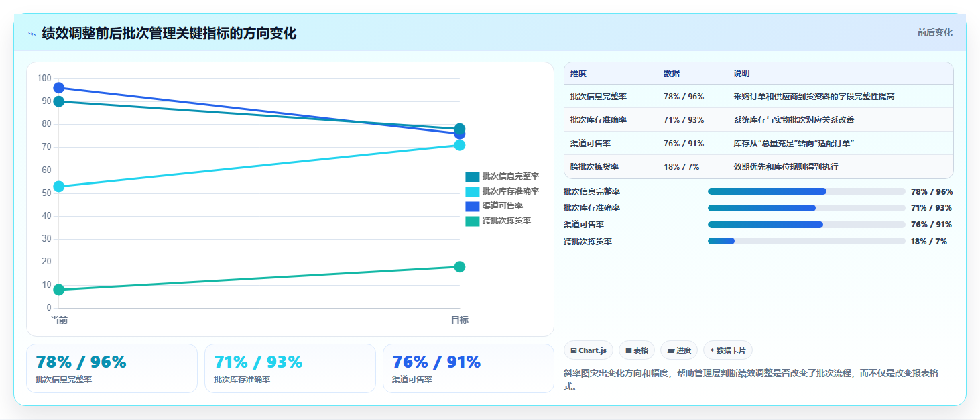The width and height of the screenshot is (980, 420).
Task: Click table value 78% / 96%
Action: (x=684, y=97)
